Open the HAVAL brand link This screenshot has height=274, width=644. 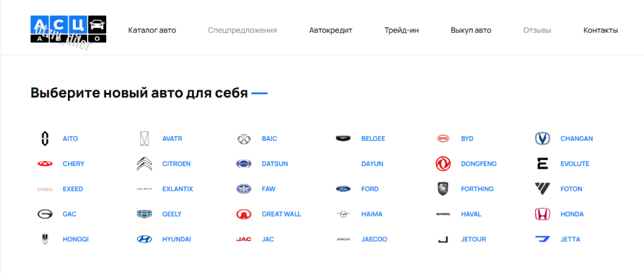[471, 214]
